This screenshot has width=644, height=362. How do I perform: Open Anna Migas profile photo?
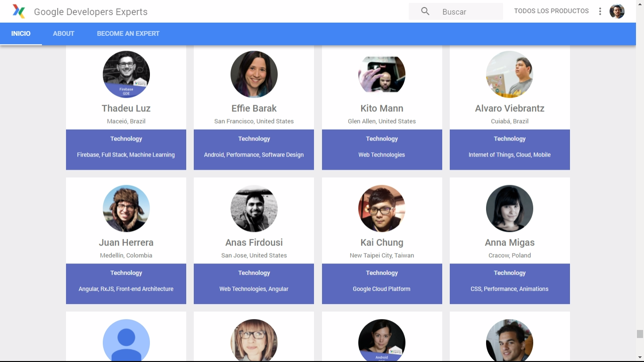click(x=510, y=208)
